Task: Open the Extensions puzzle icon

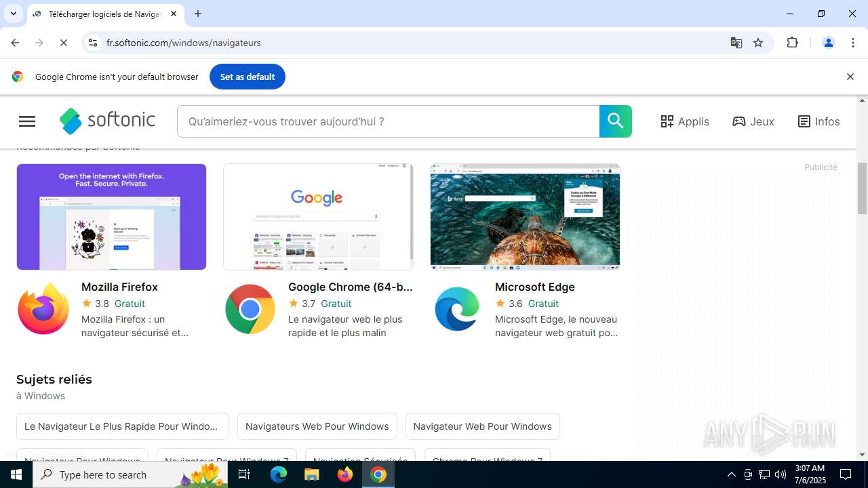Action: 793,43
